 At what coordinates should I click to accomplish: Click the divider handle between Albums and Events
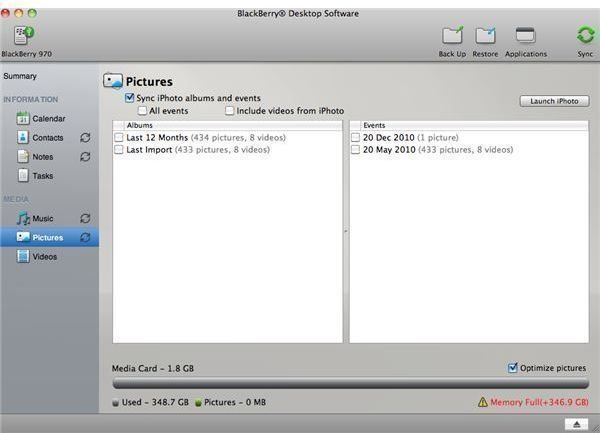346,231
